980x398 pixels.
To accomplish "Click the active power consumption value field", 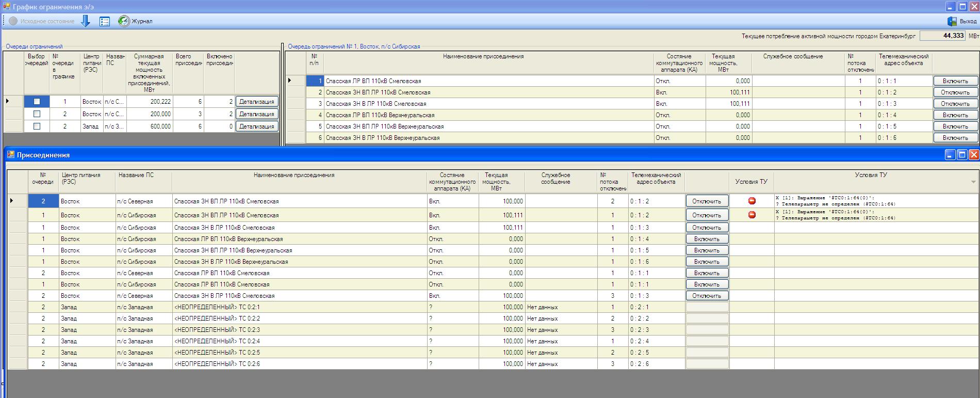I will pyautogui.click(x=942, y=36).
